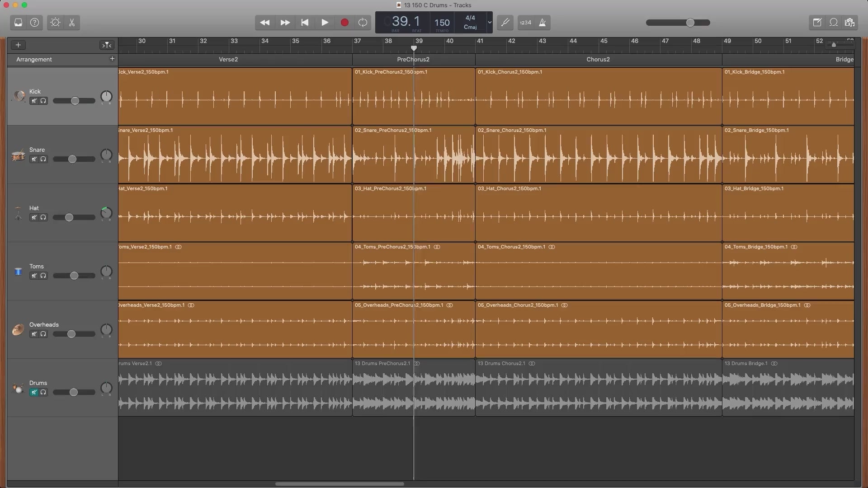
Task: Click the Snare track icon
Action: [19, 156]
